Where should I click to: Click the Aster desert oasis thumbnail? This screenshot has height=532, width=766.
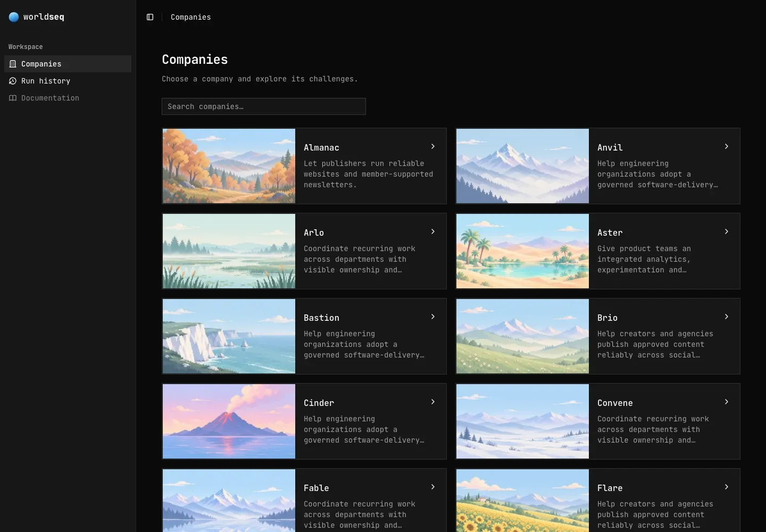pyautogui.click(x=522, y=251)
